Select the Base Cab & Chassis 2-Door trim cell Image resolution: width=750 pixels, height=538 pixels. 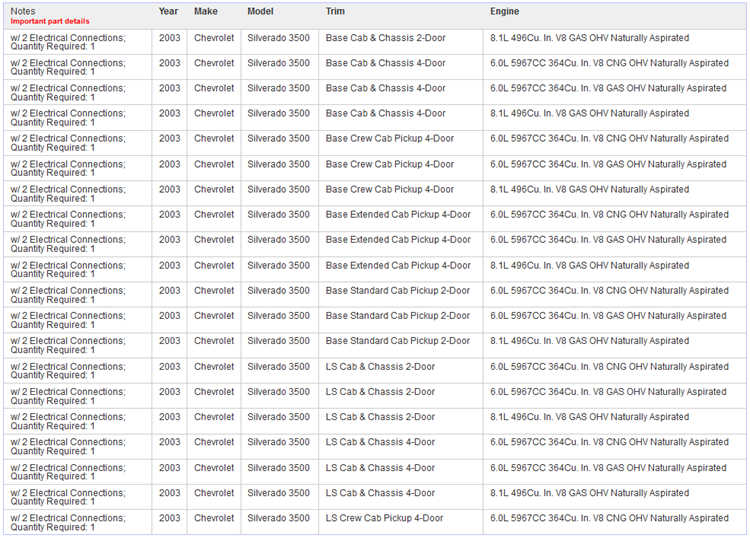pyautogui.click(x=385, y=38)
